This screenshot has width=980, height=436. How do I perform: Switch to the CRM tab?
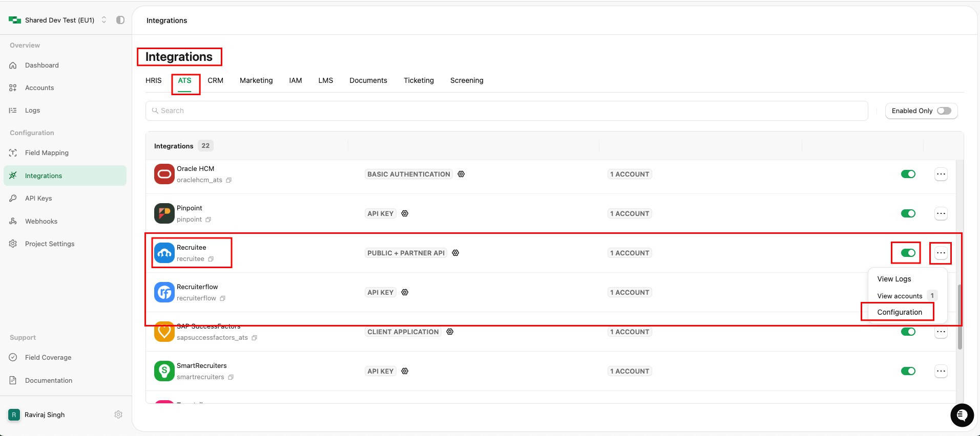coord(215,80)
